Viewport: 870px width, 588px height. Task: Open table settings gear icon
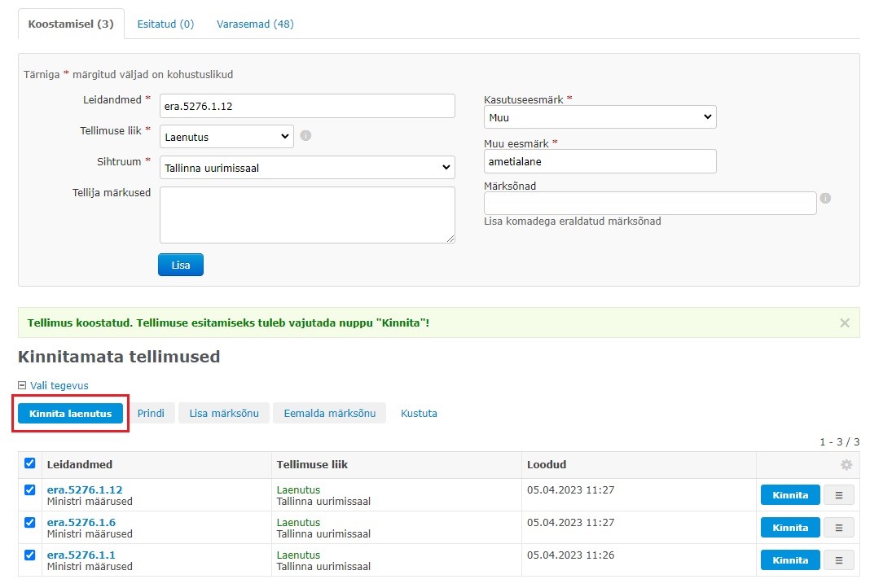(x=846, y=465)
